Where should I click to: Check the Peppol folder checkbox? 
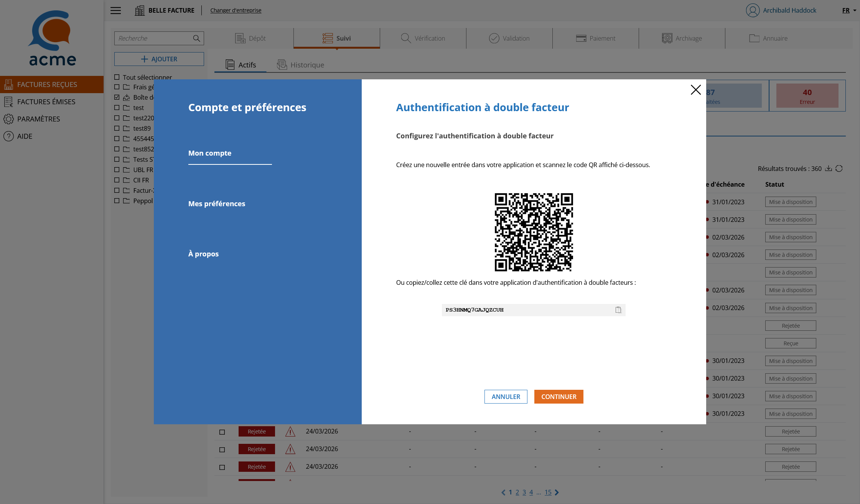coord(117,201)
